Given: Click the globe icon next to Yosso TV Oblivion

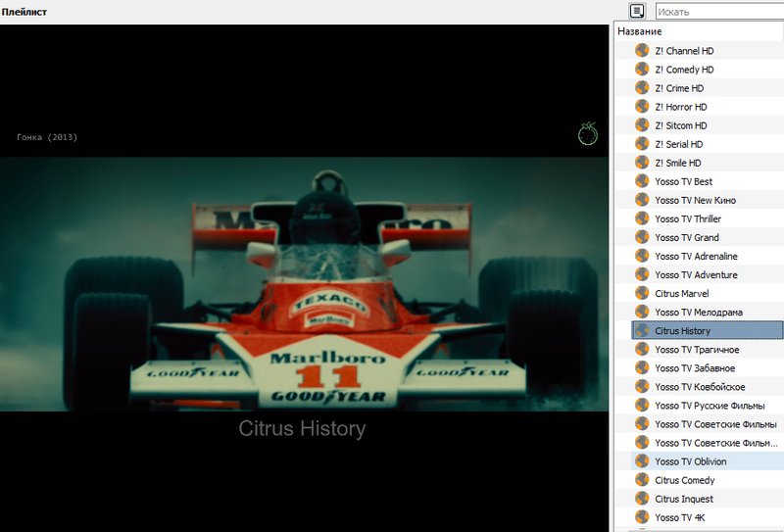Looking at the screenshot, I should pos(642,461).
